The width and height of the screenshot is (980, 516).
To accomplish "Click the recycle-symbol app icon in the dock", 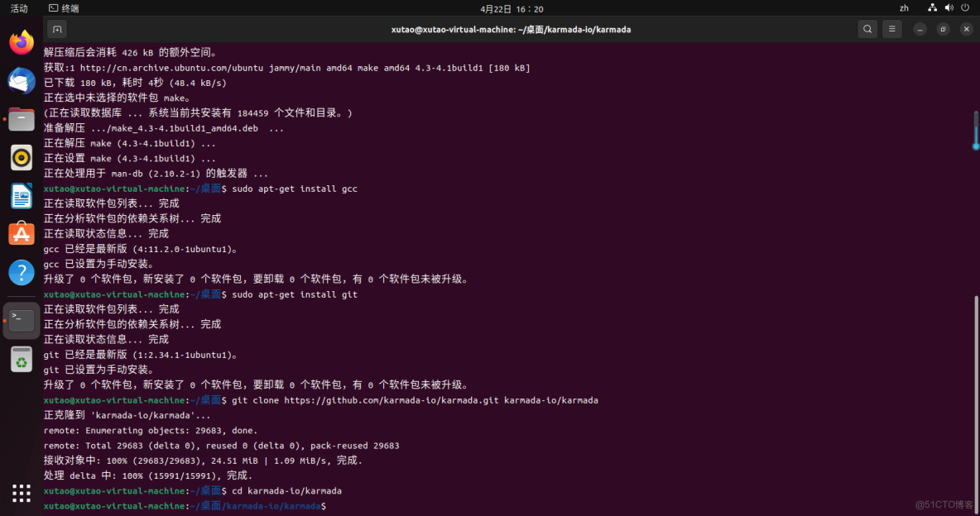I will click(x=21, y=360).
